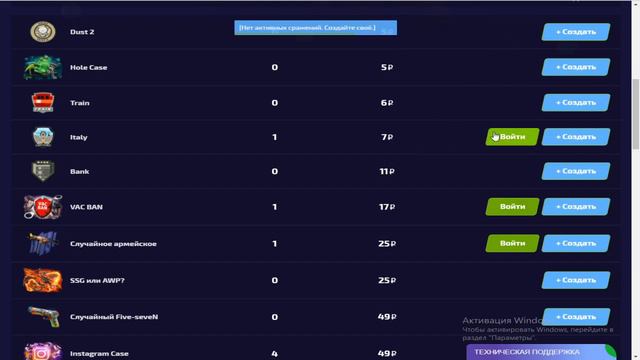Image resolution: width=640 pixels, height=360 pixels.
Task: Click the Dust 2 case name
Action: click(82, 32)
